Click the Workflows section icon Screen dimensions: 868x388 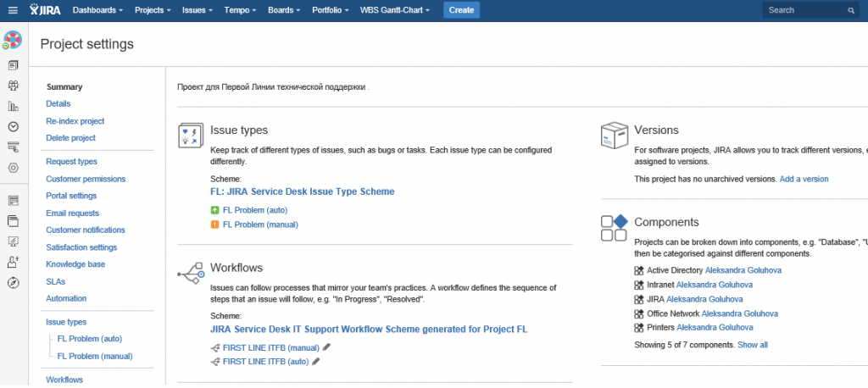pyautogui.click(x=191, y=274)
